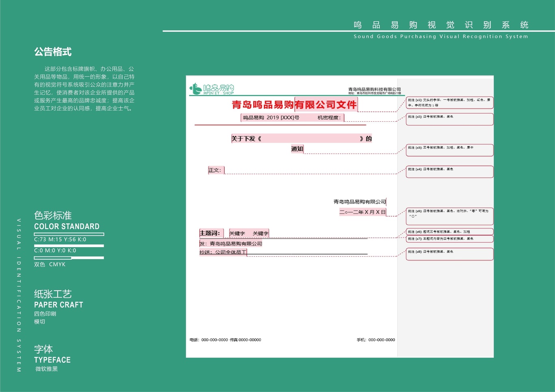Click the white swatch bar above C:0 M:0
555x392 pixels.
[x=69, y=246]
